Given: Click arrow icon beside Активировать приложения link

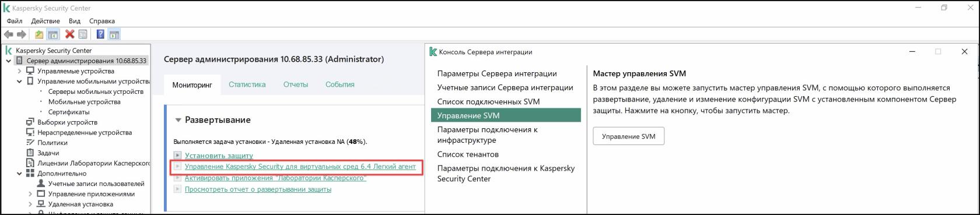Looking at the screenshot, I should click(x=178, y=178).
